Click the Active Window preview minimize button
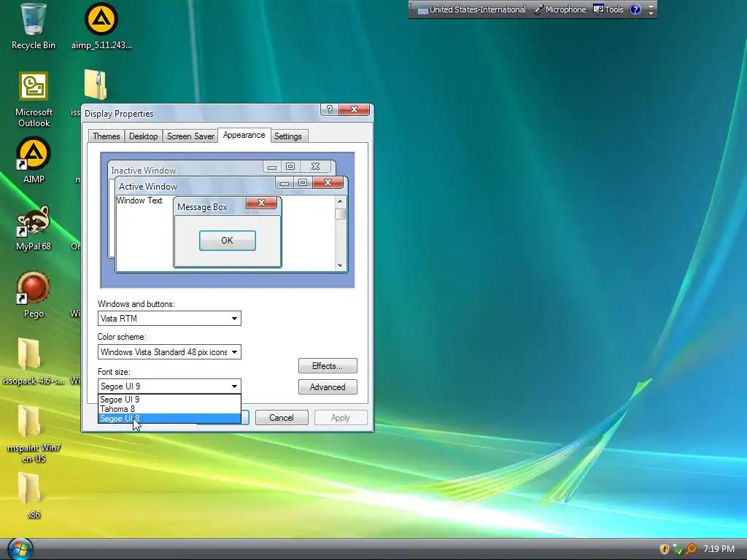 [x=285, y=183]
